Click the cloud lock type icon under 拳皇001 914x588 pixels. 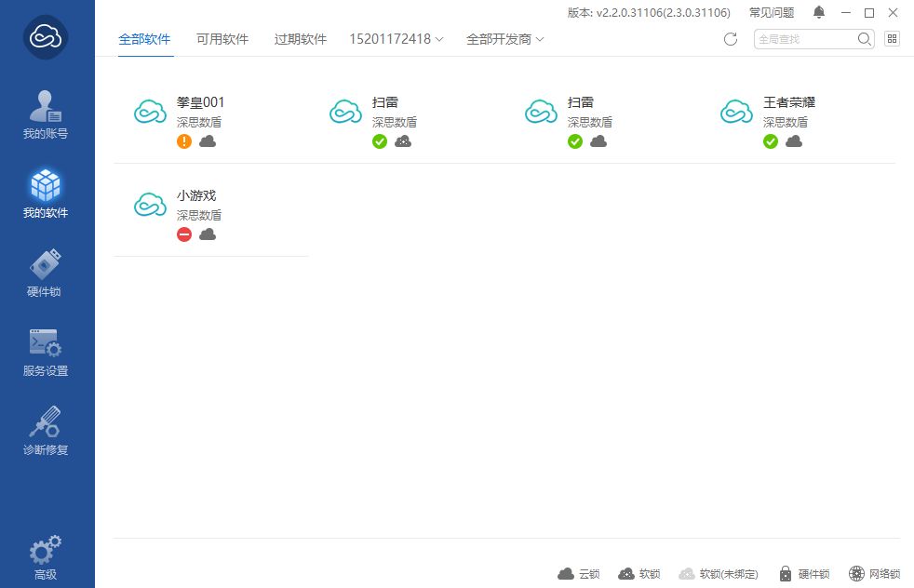208,141
